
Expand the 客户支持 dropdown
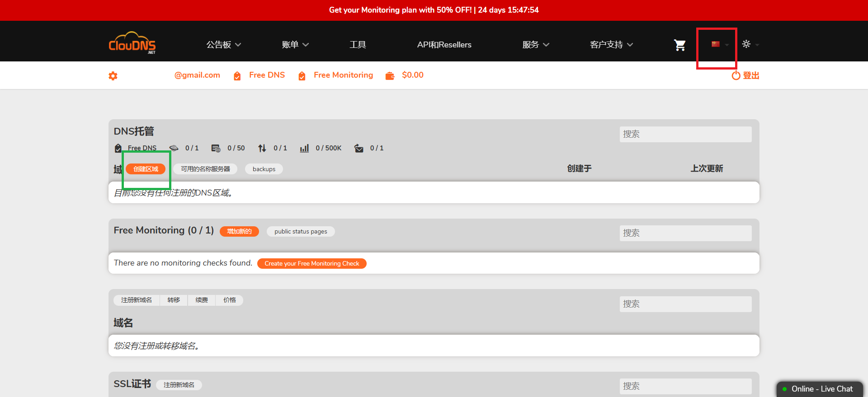611,45
